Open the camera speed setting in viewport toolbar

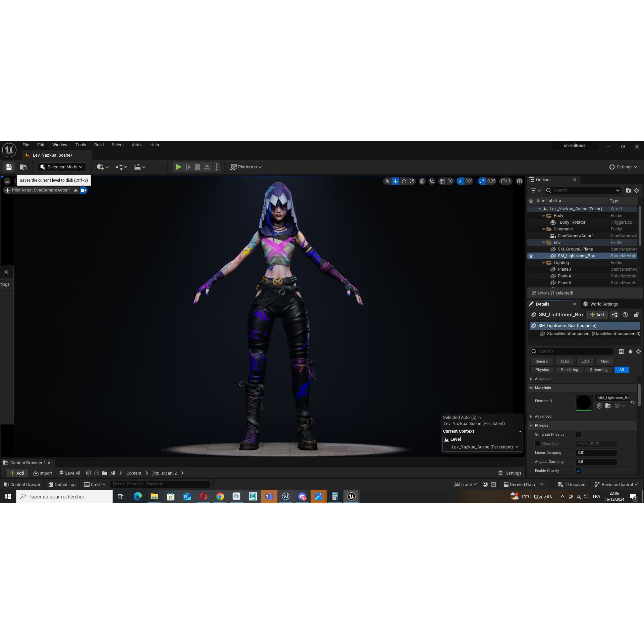[x=505, y=181]
